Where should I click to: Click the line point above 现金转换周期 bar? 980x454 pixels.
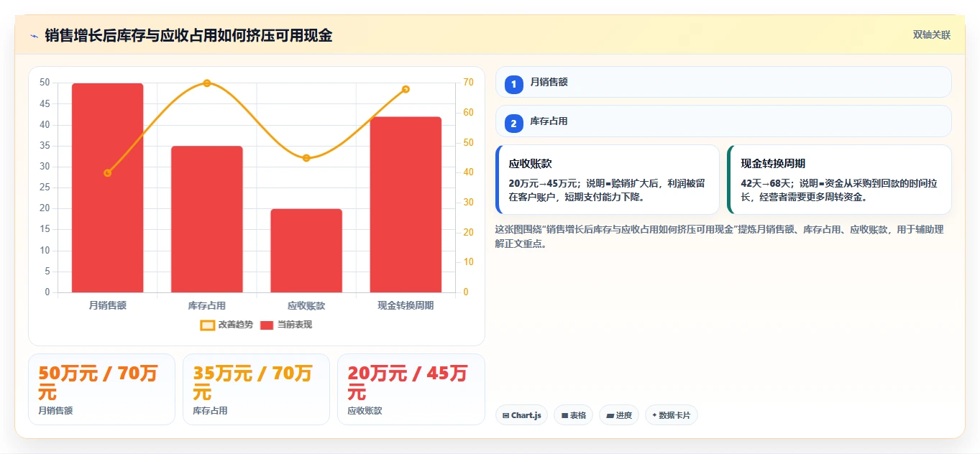(x=406, y=89)
